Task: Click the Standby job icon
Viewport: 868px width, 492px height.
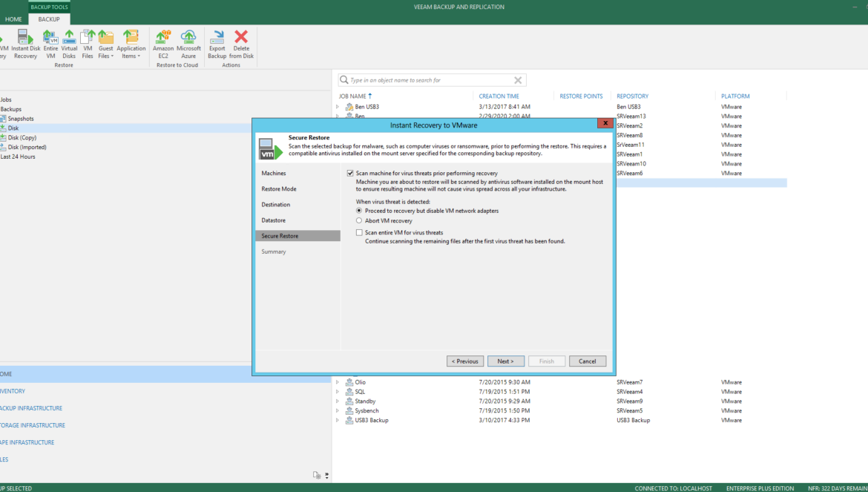Action: 349,401
